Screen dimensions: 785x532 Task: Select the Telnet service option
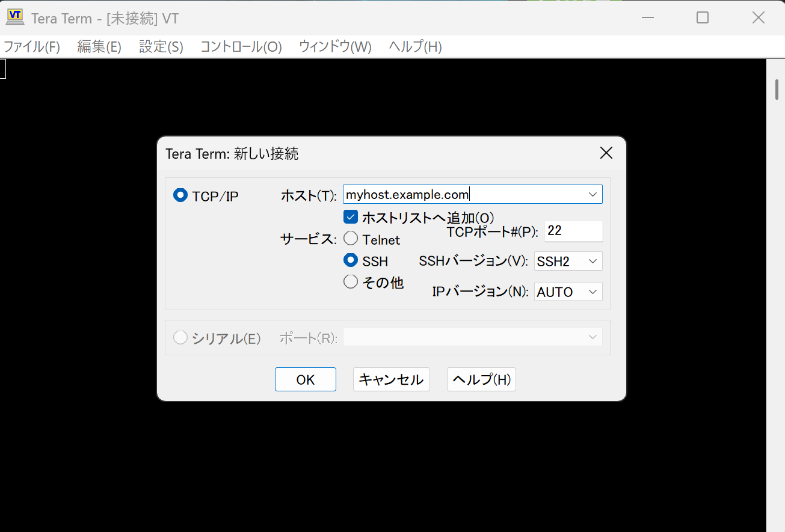pyautogui.click(x=351, y=239)
